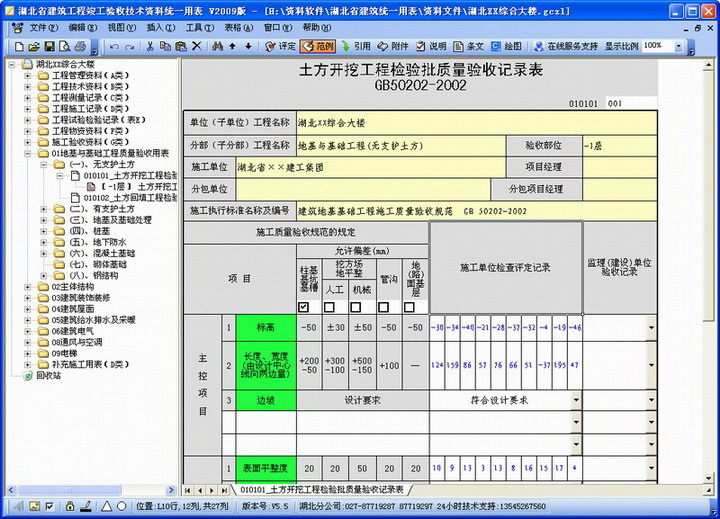Open find using binoculars icon
This screenshot has width=720, height=519.
coord(218,46)
